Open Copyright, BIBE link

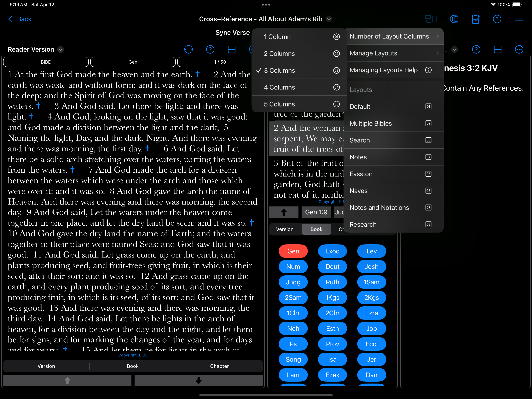coord(133,355)
